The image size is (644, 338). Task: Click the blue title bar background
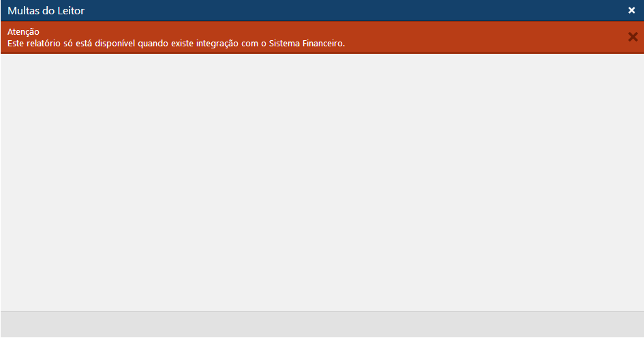(322, 10)
